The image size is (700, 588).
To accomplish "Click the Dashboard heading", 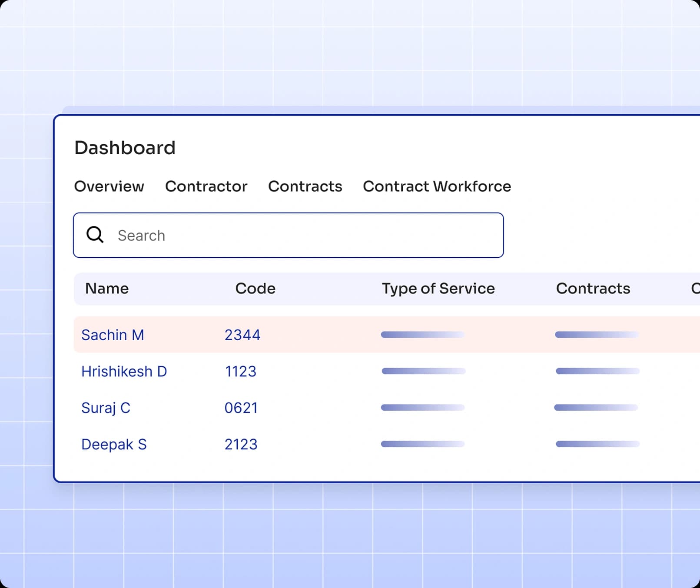I will (x=125, y=148).
